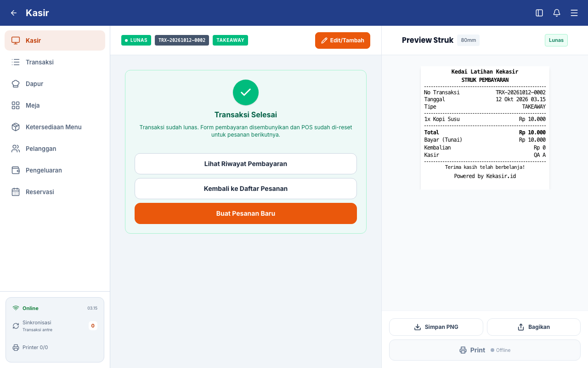Open the hamburger menu icon
This screenshot has height=368, width=588.
(574, 13)
